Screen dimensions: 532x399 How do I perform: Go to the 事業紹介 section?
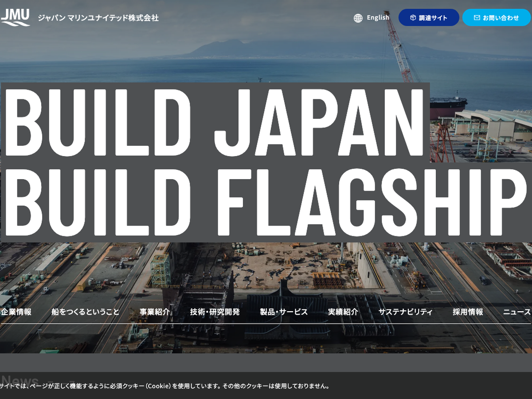click(154, 312)
